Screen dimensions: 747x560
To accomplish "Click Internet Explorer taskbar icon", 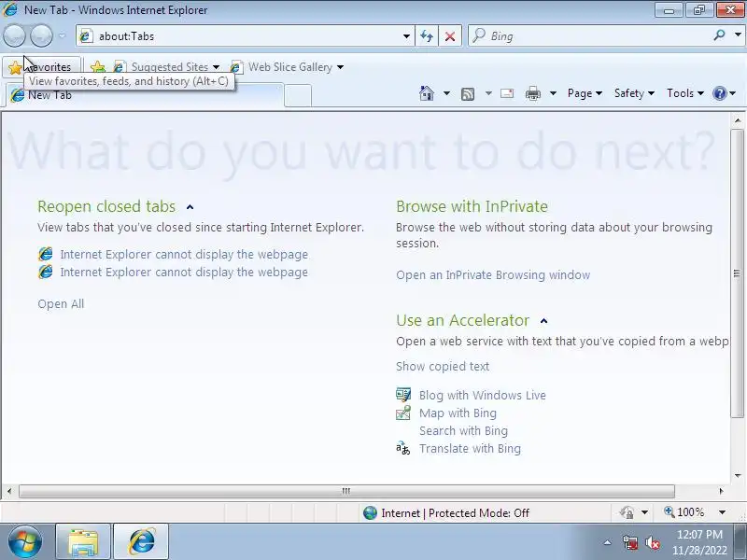I will (141, 542).
